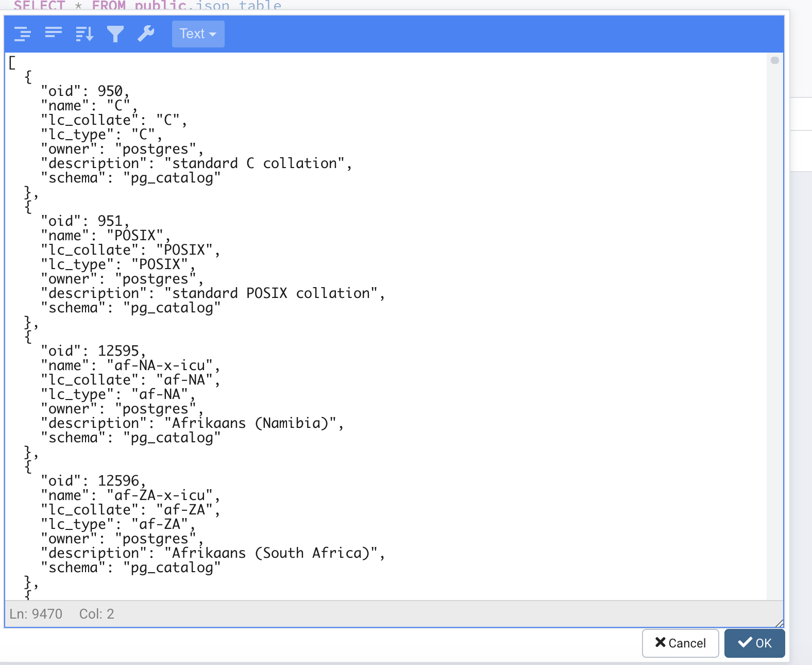Image resolution: width=812 pixels, height=665 pixels.
Task: Click the resize handle at dialog corner
Action: [779, 623]
